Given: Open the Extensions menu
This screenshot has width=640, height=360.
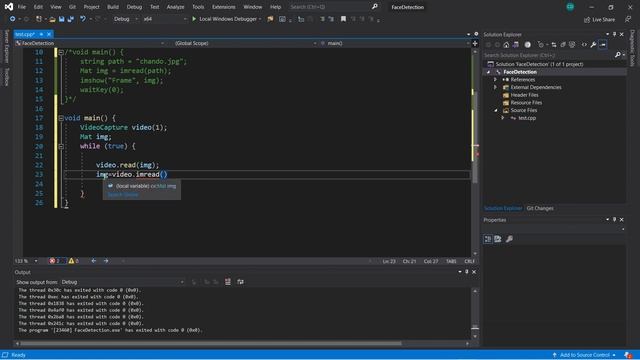Looking at the screenshot, I should pyautogui.click(x=224, y=7).
